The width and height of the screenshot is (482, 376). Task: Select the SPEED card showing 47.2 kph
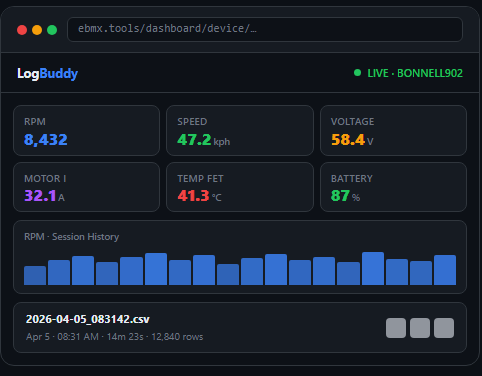240,130
